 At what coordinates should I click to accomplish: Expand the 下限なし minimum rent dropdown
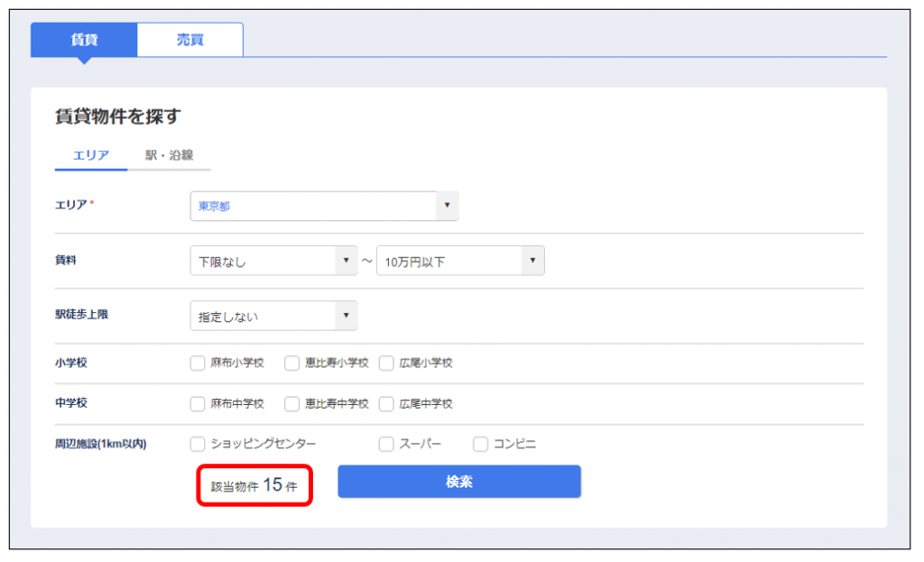[x=273, y=262]
